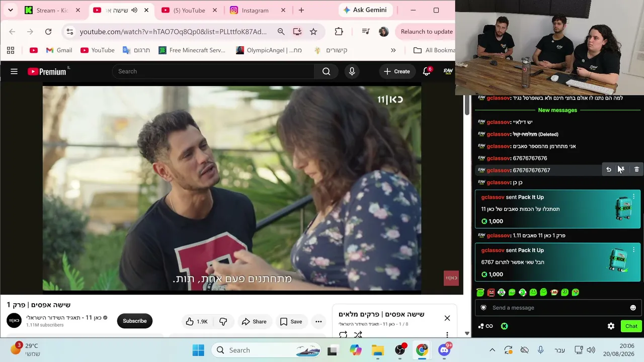The height and width of the screenshot is (362, 644).
Task: Switch to the Stream - Kick tab
Action: tap(52, 10)
